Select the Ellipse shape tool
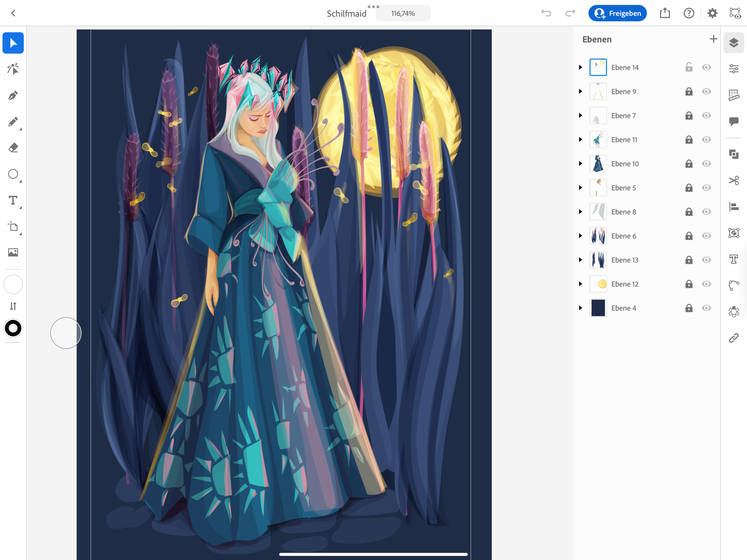Viewport: 747px width, 560px height. tap(13, 174)
